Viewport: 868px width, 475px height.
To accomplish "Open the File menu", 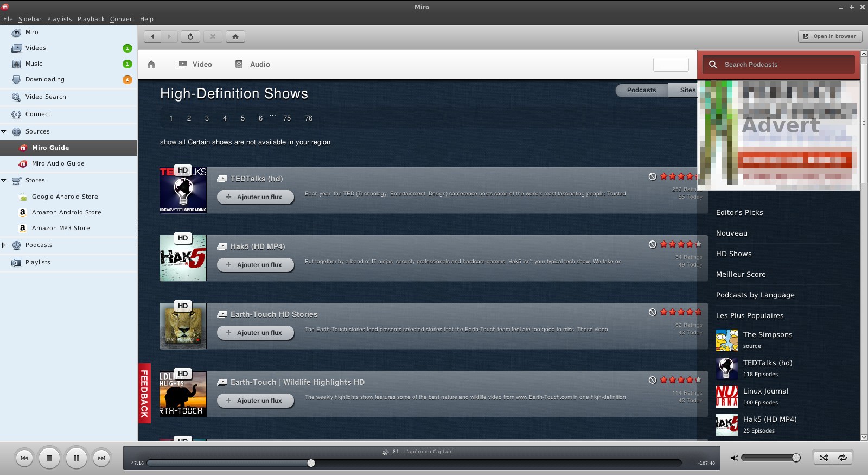I will pos(8,19).
